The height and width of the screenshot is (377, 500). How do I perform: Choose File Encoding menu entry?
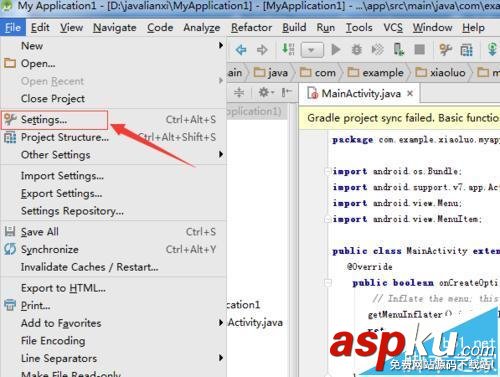113,341
